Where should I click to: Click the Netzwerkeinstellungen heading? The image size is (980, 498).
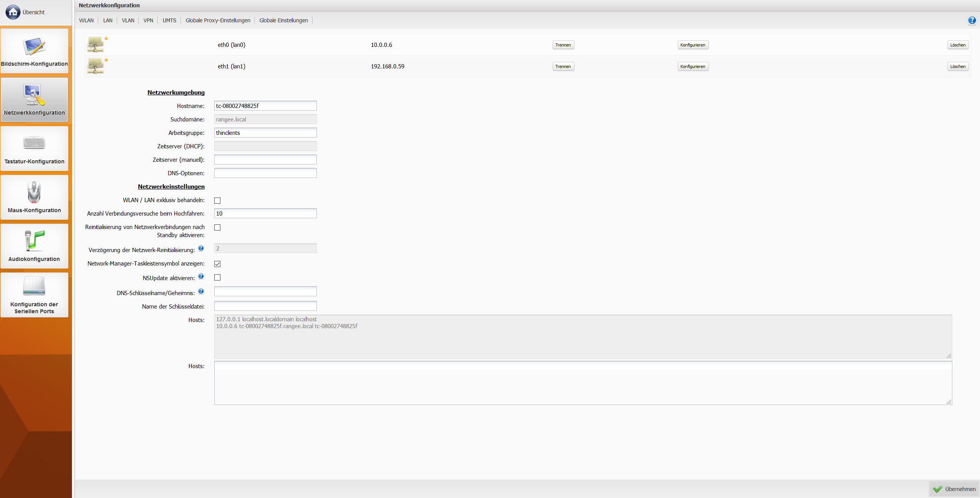point(171,187)
